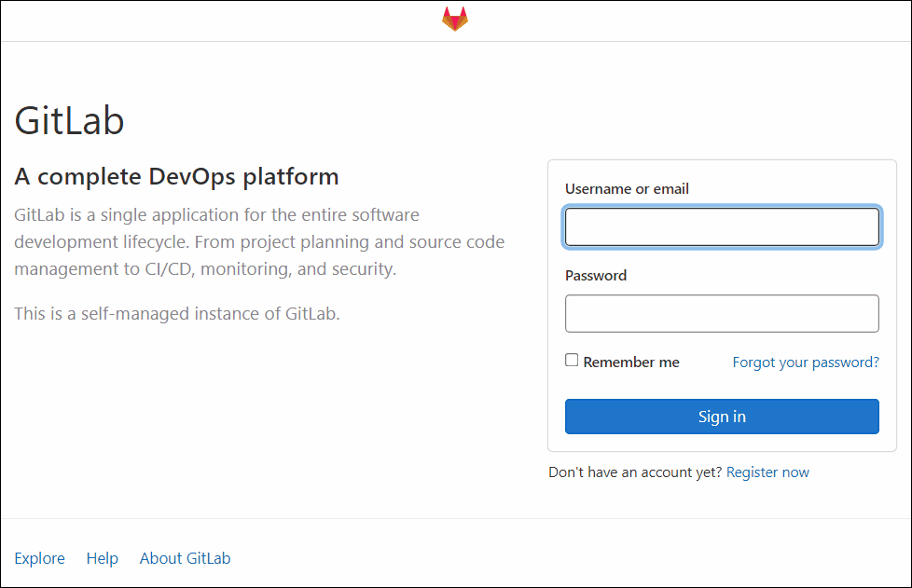The width and height of the screenshot is (912, 588).
Task: Click the 'A complete DevOps platform' heading
Action: [x=176, y=177]
